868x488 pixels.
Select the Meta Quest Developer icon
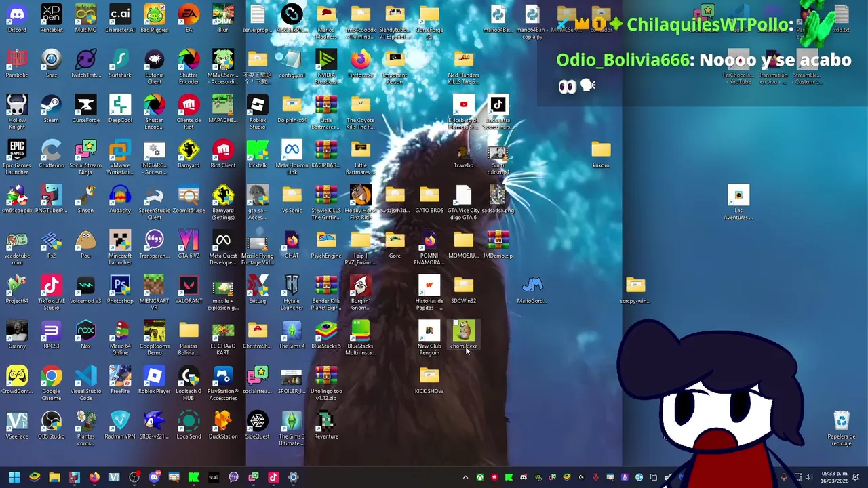[223, 248]
